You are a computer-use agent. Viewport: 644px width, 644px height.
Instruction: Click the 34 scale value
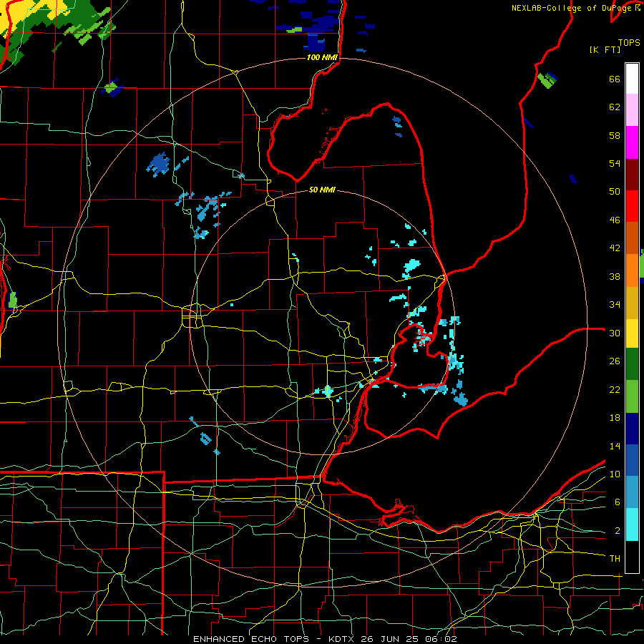point(615,305)
